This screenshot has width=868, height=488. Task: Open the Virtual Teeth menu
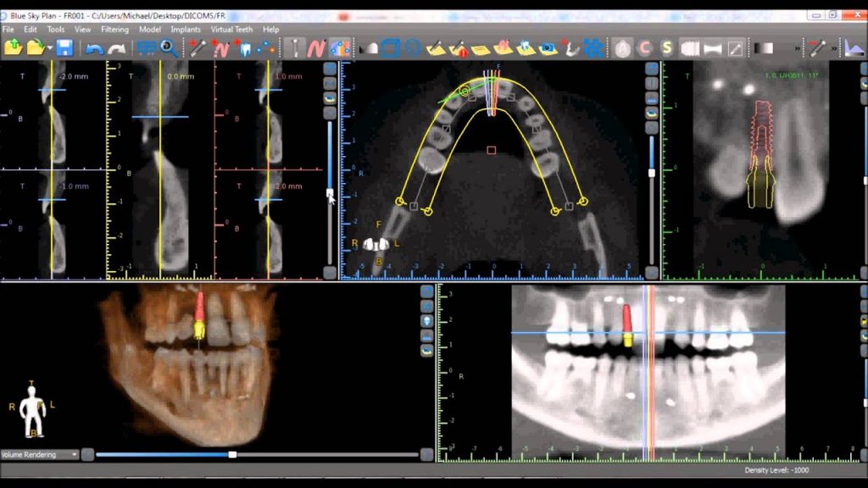pos(232,29)
